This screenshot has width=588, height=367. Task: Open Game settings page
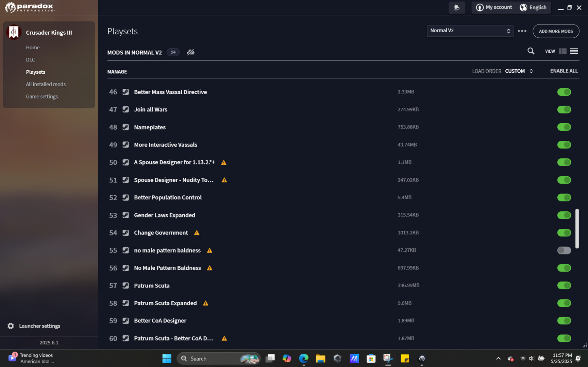[x=42, y=97]
